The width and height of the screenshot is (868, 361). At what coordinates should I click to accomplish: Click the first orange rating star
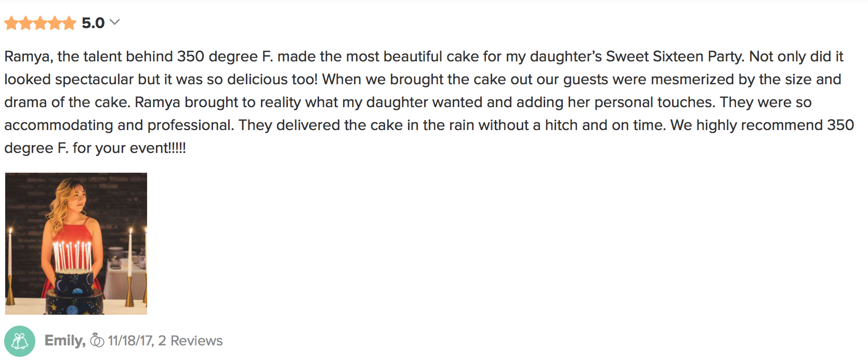tap(11, 23)
